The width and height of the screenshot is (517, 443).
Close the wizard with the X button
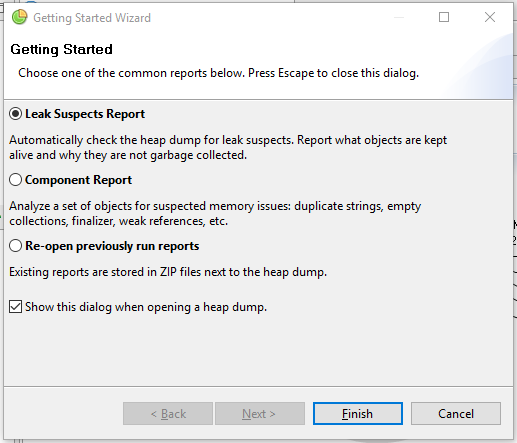(x=490, y=17)
